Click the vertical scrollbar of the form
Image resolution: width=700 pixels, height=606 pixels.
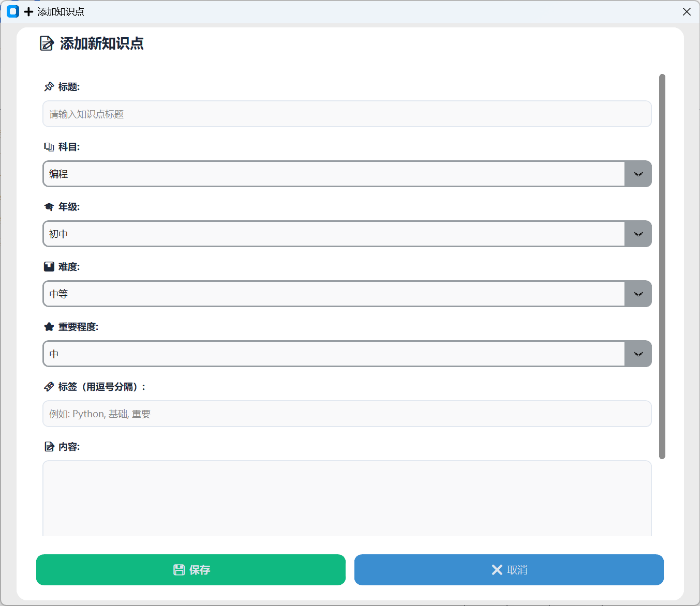[662, 266]
